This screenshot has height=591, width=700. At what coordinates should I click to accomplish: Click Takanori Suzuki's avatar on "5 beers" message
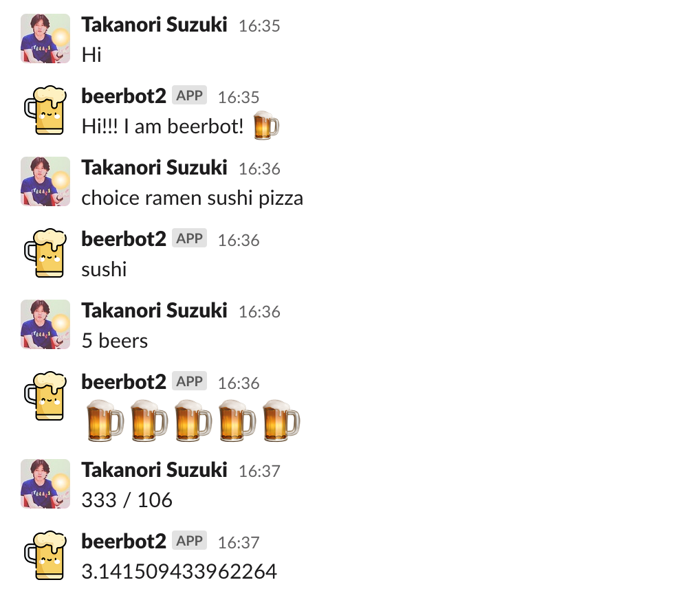45,324
